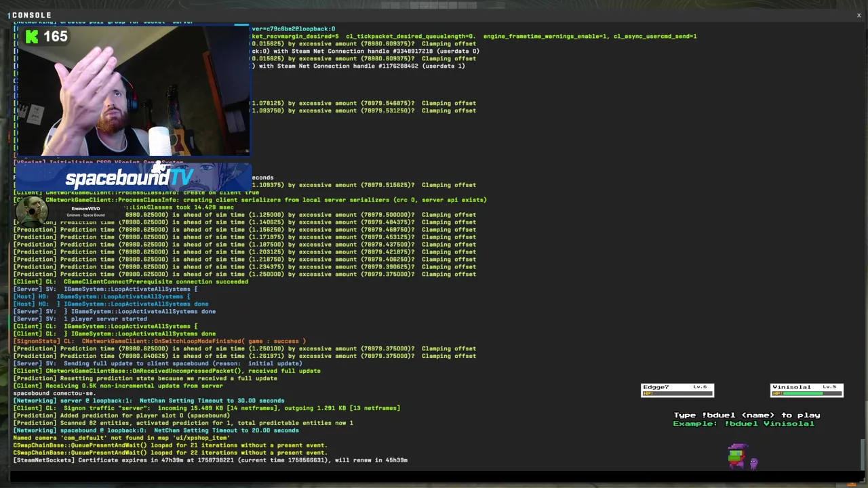
Task: Click the 'Added prediction for player slot 0' line
Action: point(121,415)
